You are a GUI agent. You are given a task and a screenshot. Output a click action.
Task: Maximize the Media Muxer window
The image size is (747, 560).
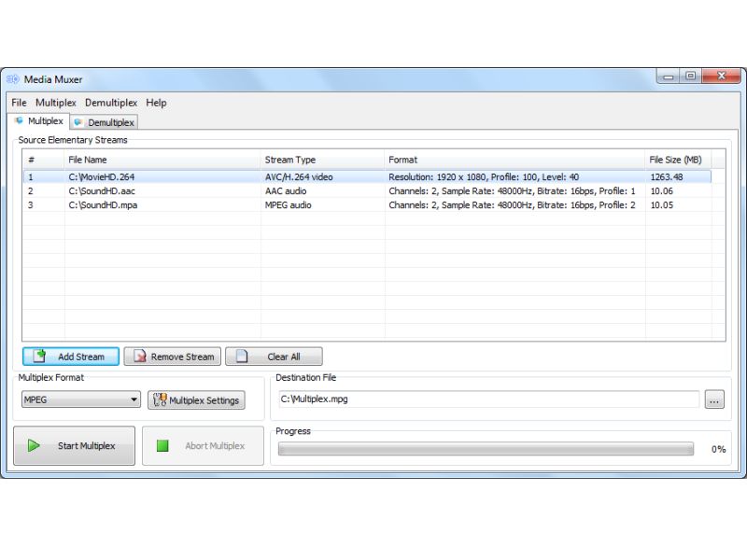tap(690, 77)
